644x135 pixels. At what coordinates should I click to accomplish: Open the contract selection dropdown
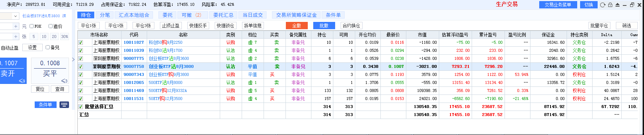click(x=16, y=16)
